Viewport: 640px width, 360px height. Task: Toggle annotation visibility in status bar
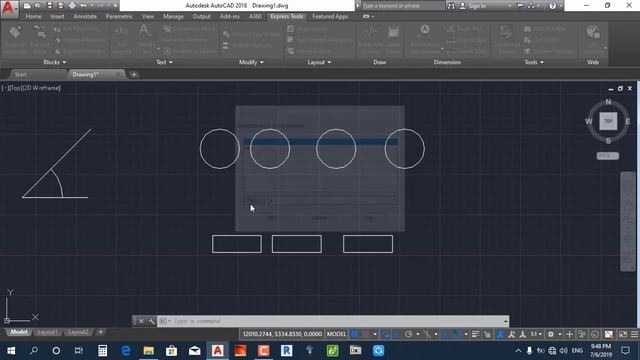[x=500, y=334]
